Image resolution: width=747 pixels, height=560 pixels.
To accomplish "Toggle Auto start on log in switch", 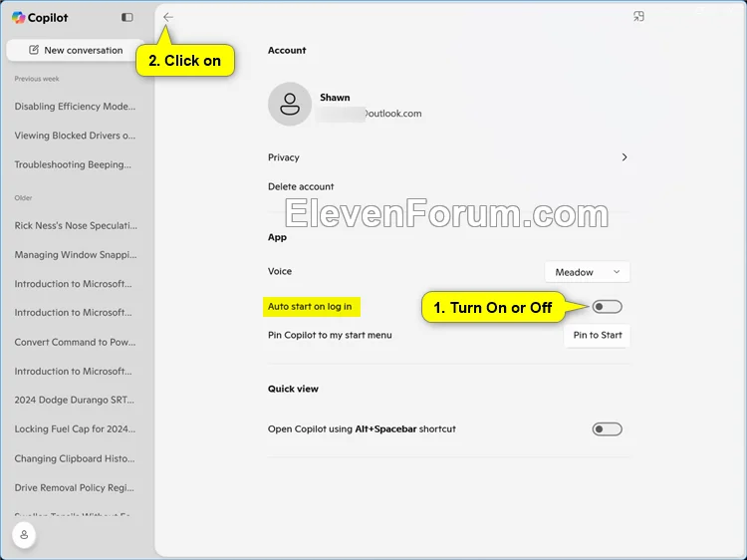I will (x=607, y=307).
